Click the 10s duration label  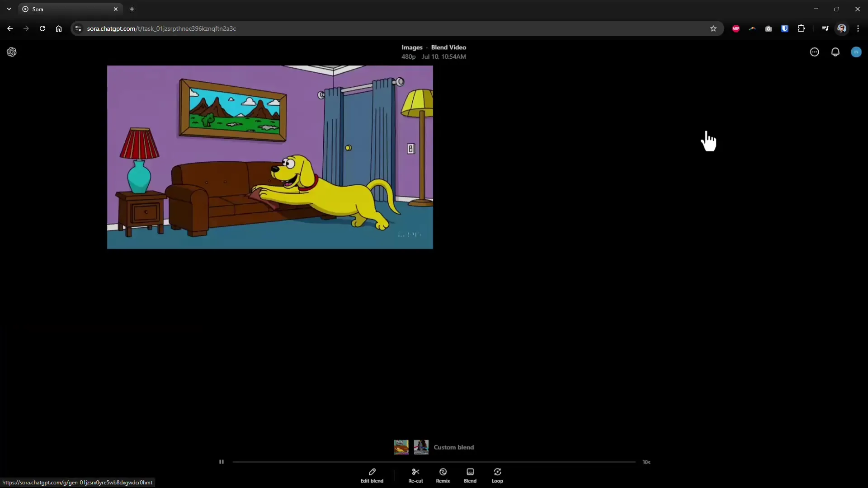646,462
